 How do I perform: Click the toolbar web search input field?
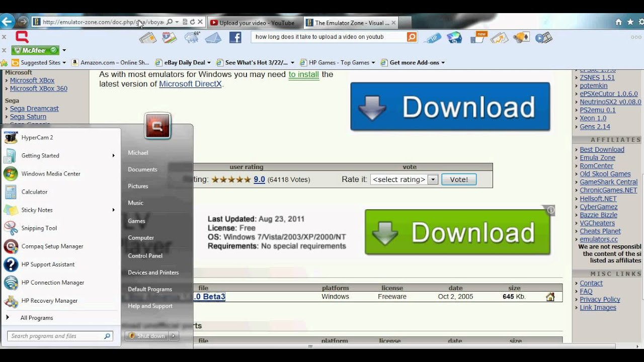(329, 37)
